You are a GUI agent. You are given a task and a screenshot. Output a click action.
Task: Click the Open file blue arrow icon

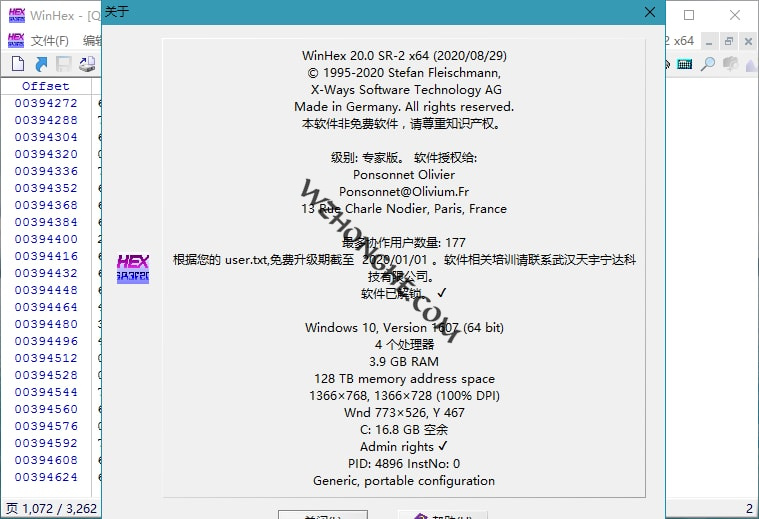click(41, 64)
